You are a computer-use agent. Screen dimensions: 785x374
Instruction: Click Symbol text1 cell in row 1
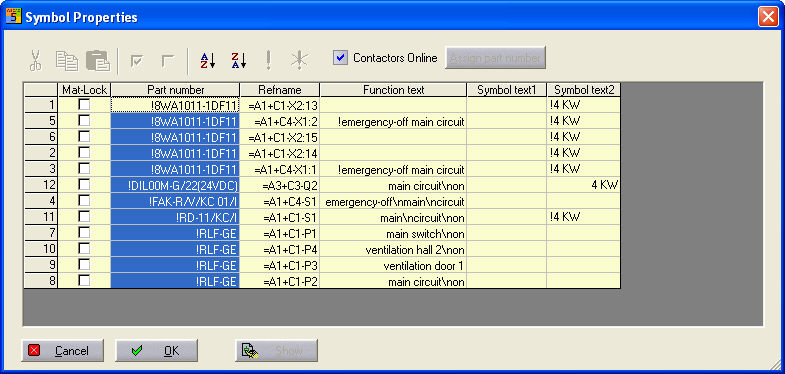(507, 105)
